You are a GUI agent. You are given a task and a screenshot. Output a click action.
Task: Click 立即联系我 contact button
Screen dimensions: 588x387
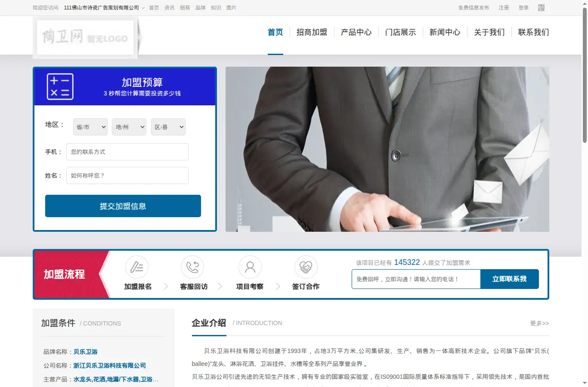(510, 279)
